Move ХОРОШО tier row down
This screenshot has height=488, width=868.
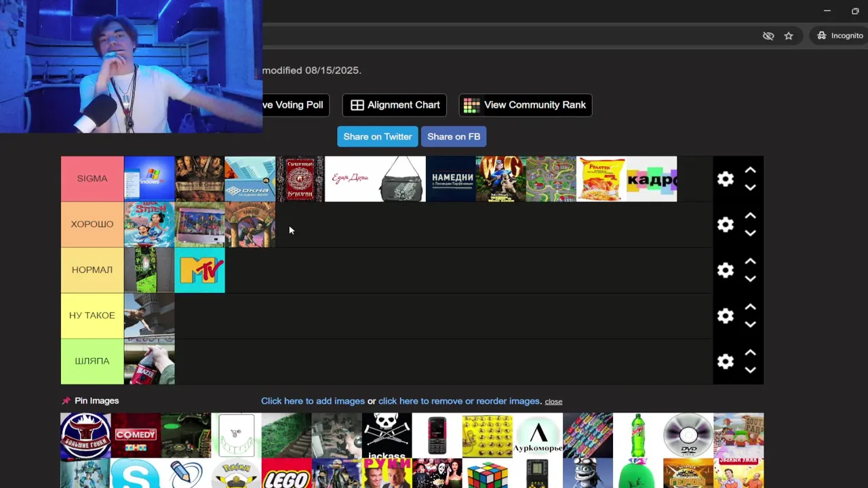(x=750, y=233)
